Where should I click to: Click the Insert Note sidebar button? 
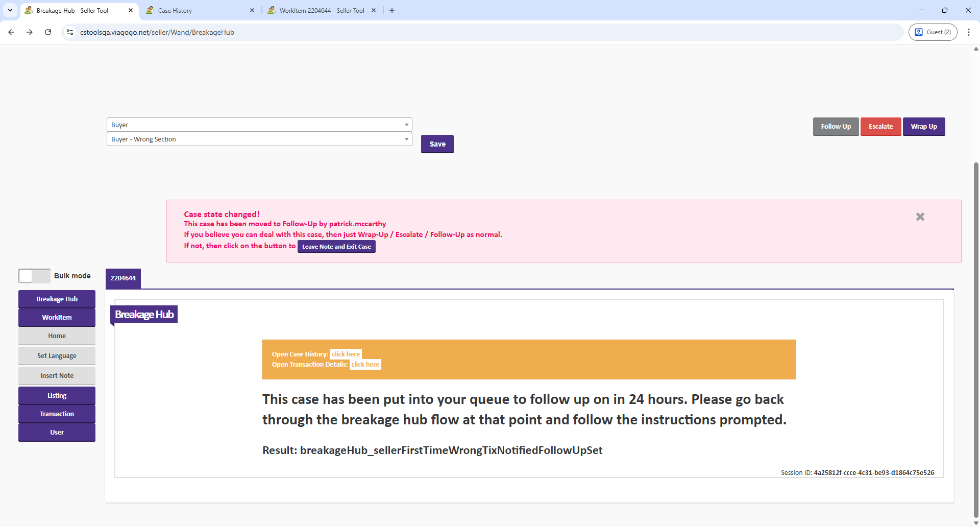57,375
